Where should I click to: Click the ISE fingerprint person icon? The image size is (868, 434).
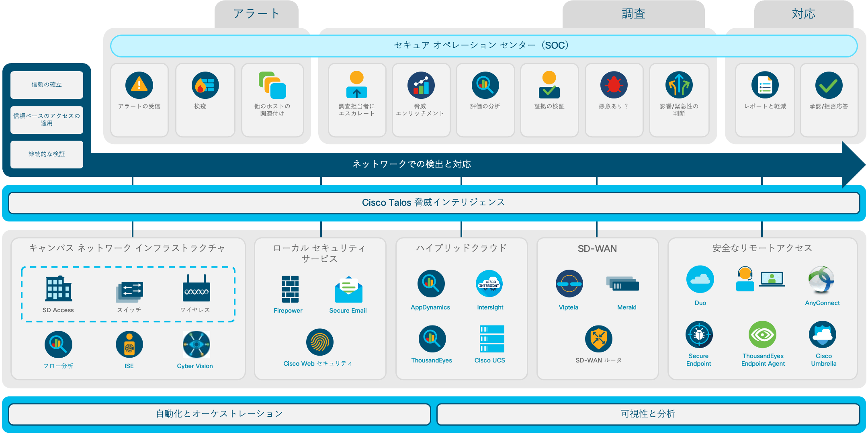pos(129,344)
